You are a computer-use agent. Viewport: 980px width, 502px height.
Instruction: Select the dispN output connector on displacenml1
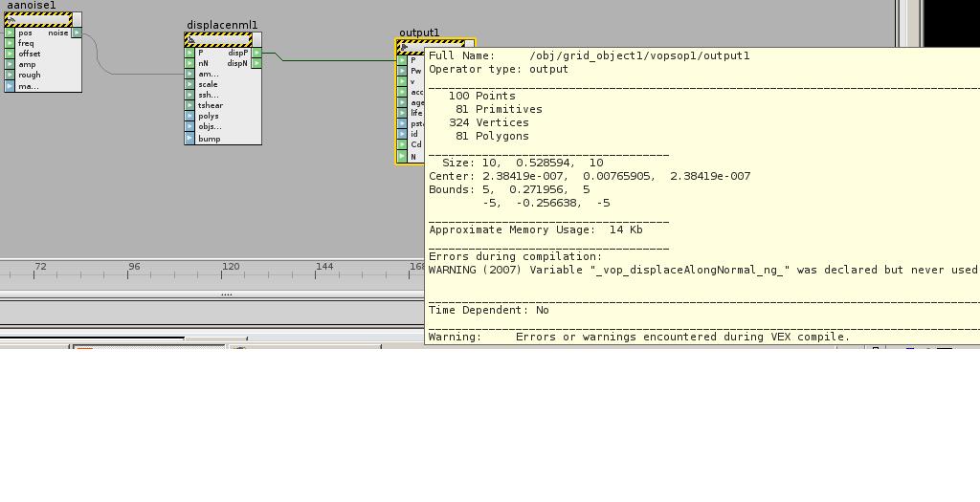point(256,63)
